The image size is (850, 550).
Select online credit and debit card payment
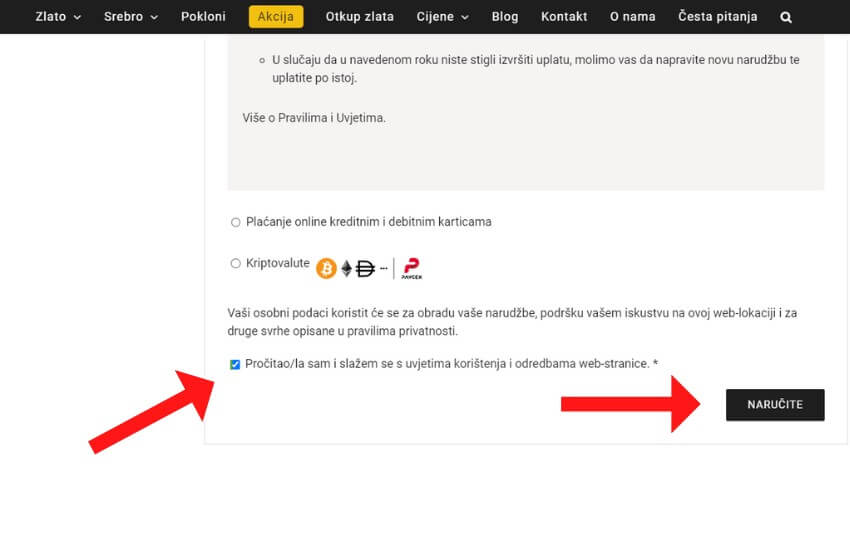[x=236, y=222]
